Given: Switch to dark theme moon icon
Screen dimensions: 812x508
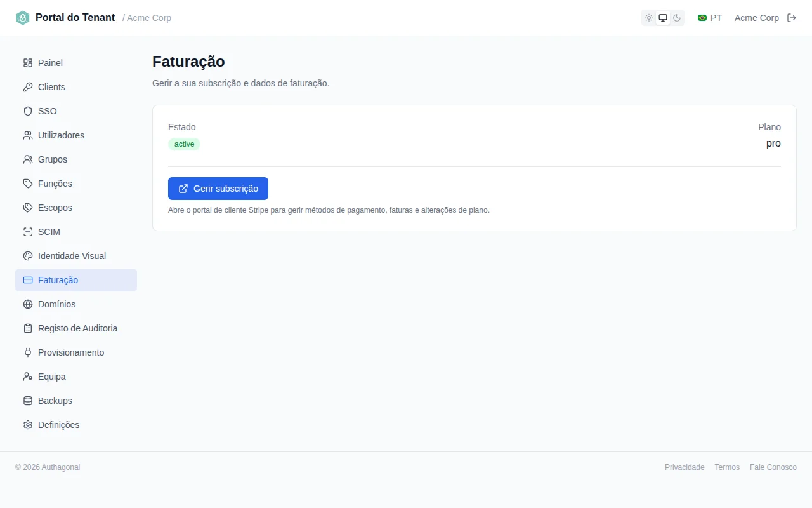Looking at the screenshot, I should [677, 18].
